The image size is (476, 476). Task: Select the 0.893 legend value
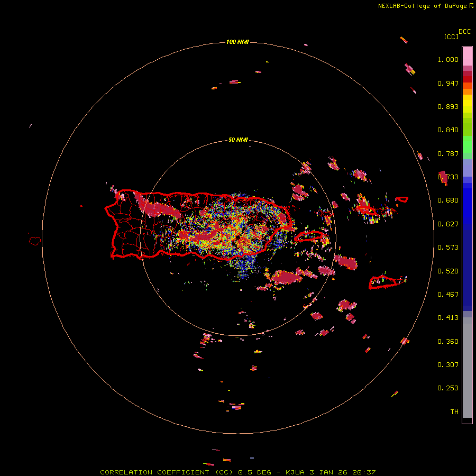click(x=448, y=106)
